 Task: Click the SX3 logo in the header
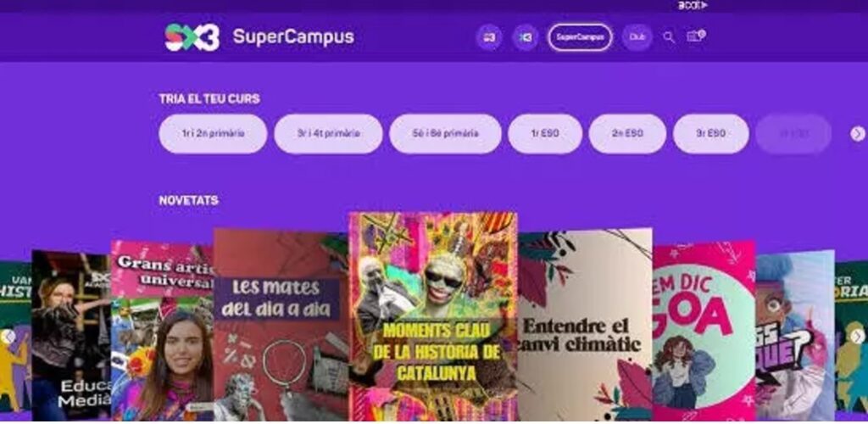click(x=192, y=37)
